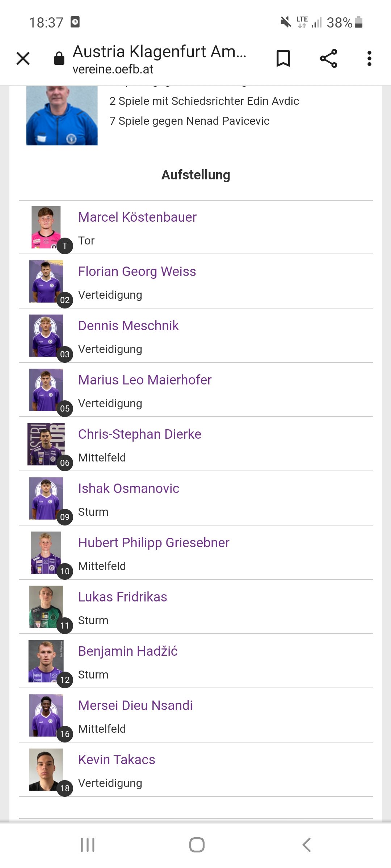Open the three-dot overflow menu
The width and height of the screenshot is (391, 868).
point(369,58)
